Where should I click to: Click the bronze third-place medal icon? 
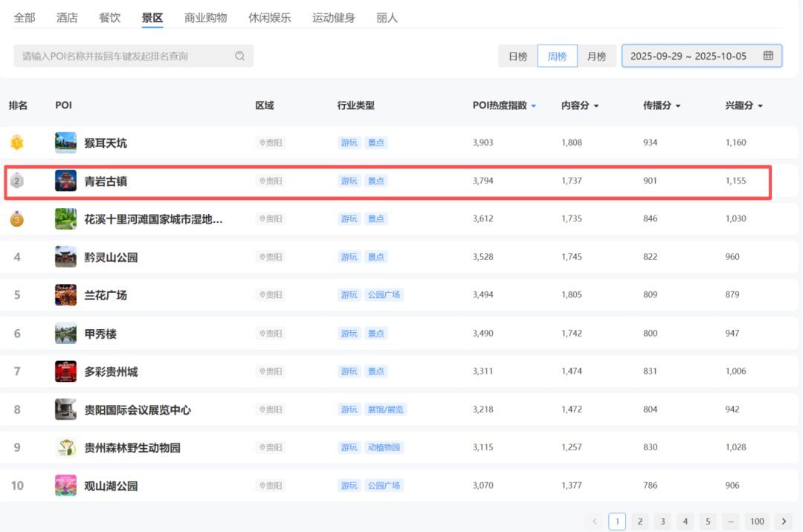pyautogui.click(x=16, y=219)
